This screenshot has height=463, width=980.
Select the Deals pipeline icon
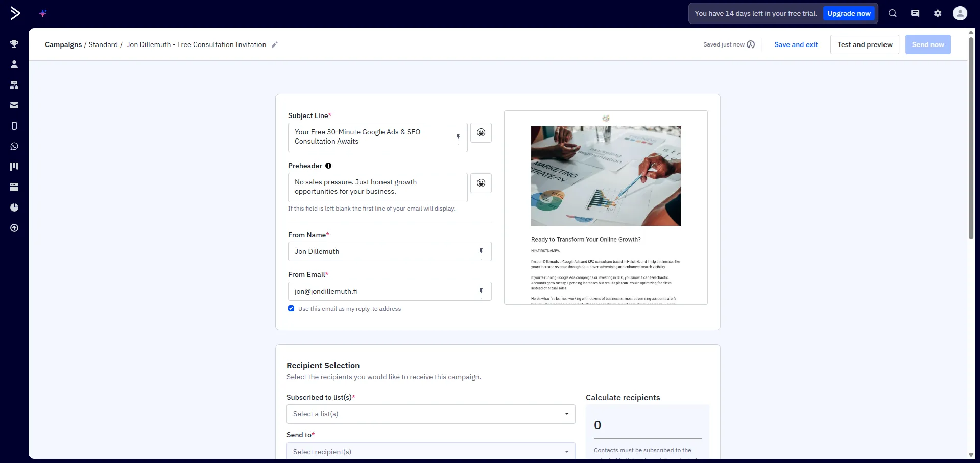(x=14, y=166)
